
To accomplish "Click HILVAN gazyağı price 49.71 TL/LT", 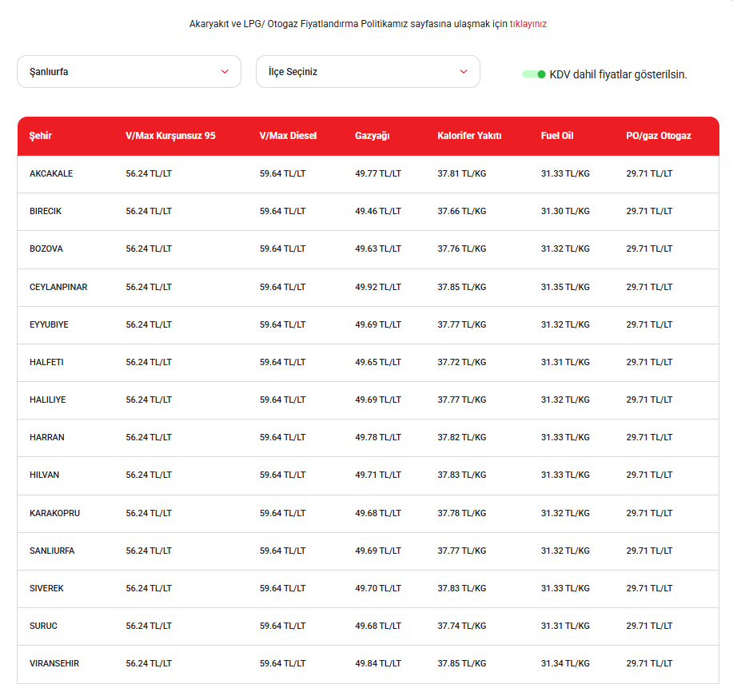I will 378,475.
